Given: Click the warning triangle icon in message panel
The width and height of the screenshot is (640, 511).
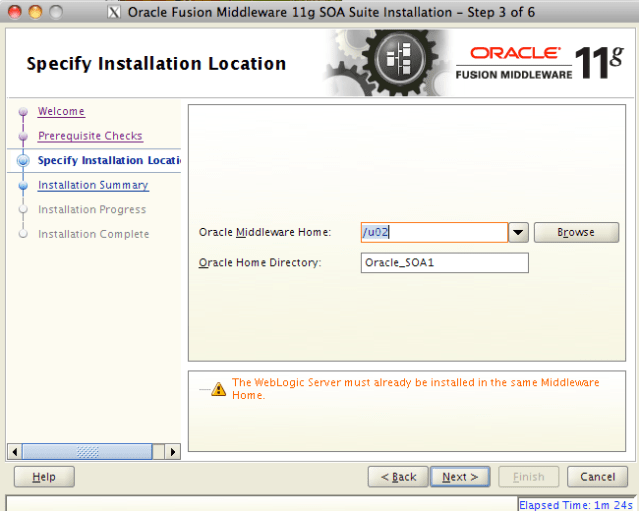Looking at the screenshot, I should point(218,389).
